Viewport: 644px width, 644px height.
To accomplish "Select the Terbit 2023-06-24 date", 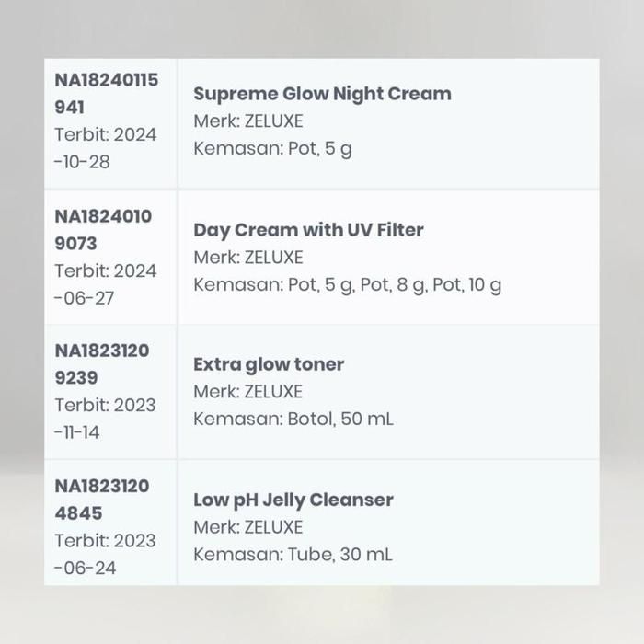I will (x=105, y=554).
